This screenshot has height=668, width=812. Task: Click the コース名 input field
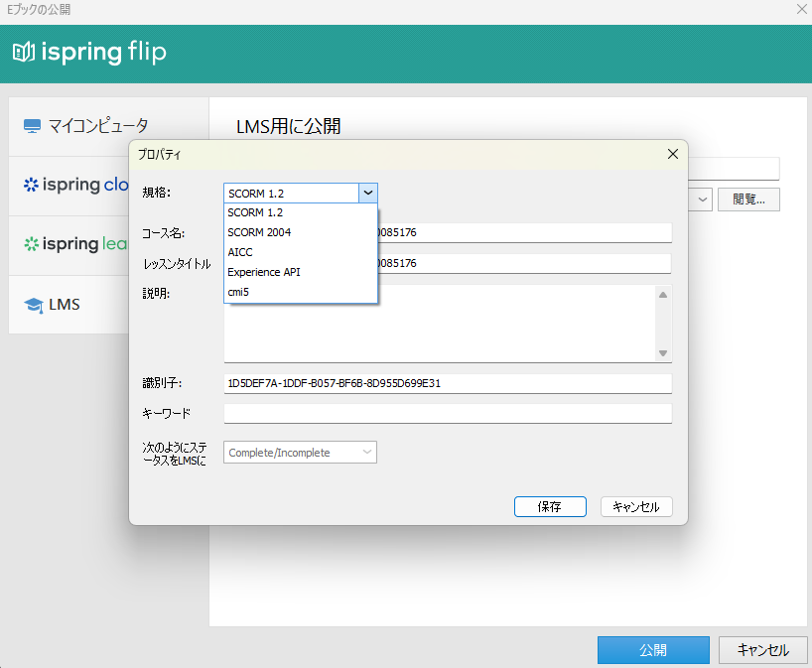pyautogui.click(x=524, y=232)
